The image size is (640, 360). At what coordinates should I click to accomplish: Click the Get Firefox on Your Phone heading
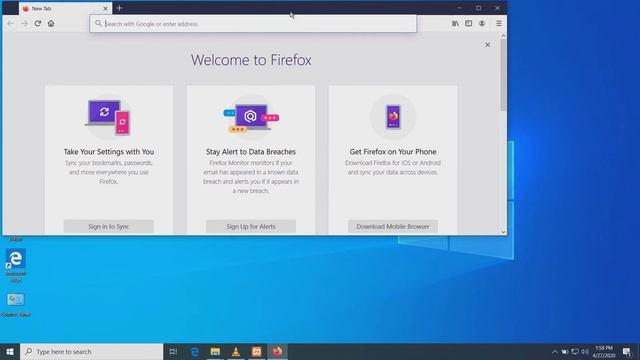(393, 151)
